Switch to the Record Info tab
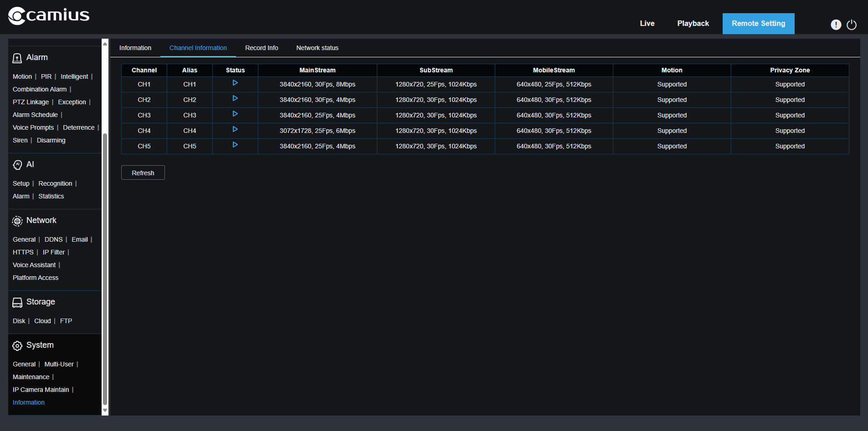 [262, 48]
